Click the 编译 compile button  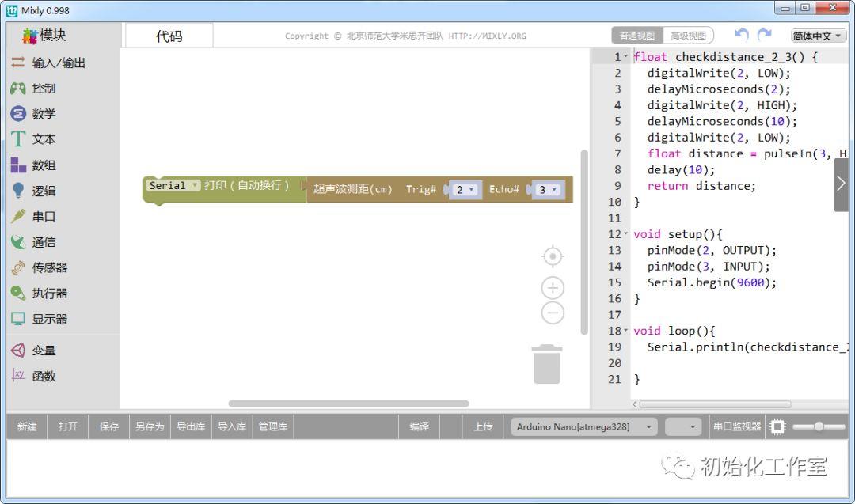(419, 426)
